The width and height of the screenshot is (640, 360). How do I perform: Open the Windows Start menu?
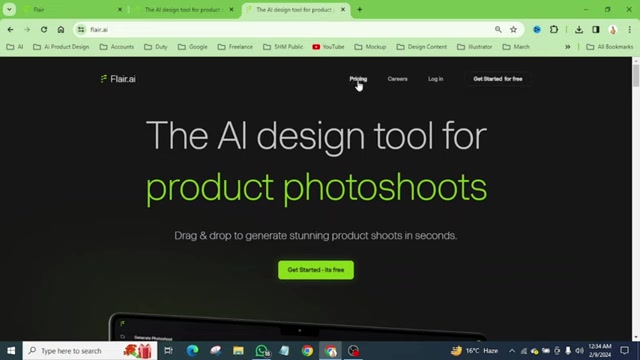click(x=11, y=351)
